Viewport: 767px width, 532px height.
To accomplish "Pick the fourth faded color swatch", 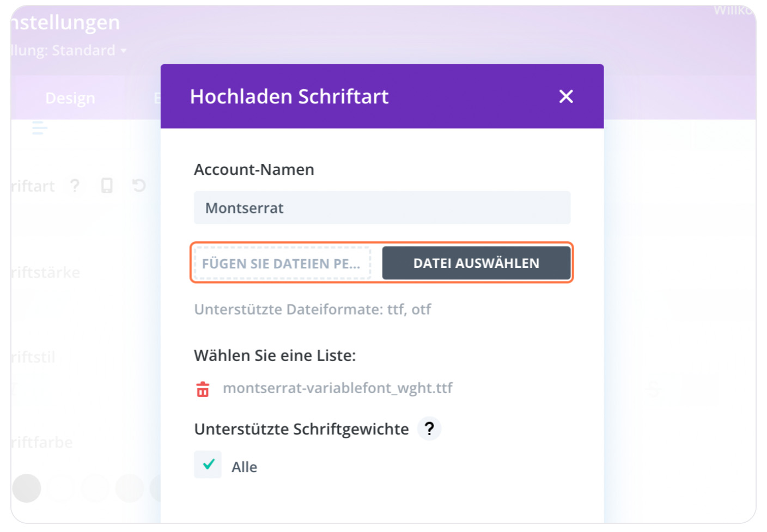I will pos(130,488).
